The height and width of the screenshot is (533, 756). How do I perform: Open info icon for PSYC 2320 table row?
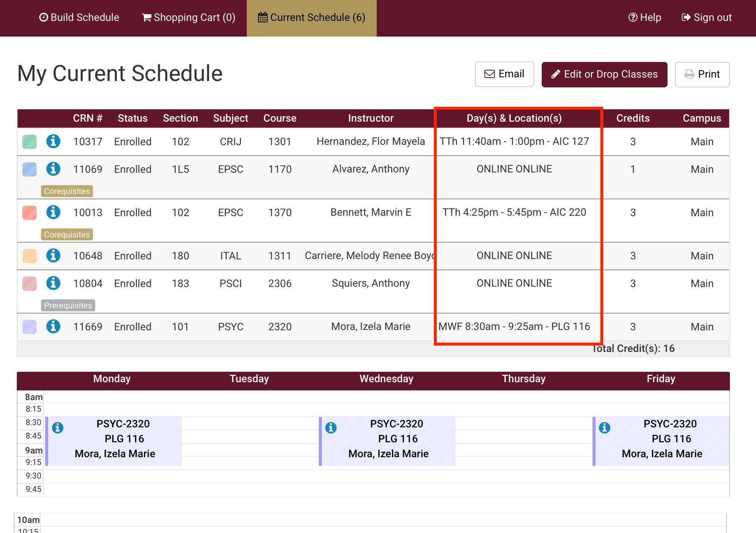tap(53, 327)
